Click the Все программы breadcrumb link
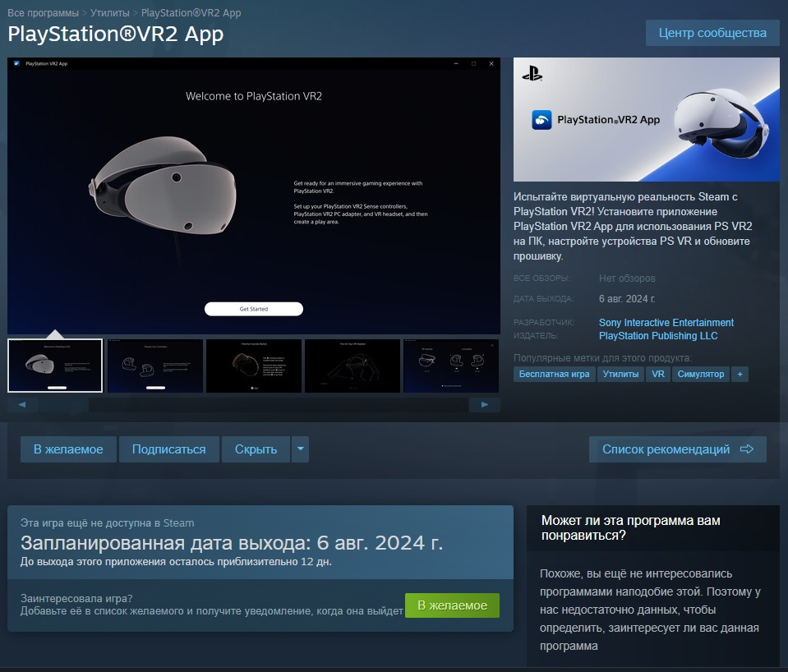This screenshot has height=672, width=788. tap(44, 13)
